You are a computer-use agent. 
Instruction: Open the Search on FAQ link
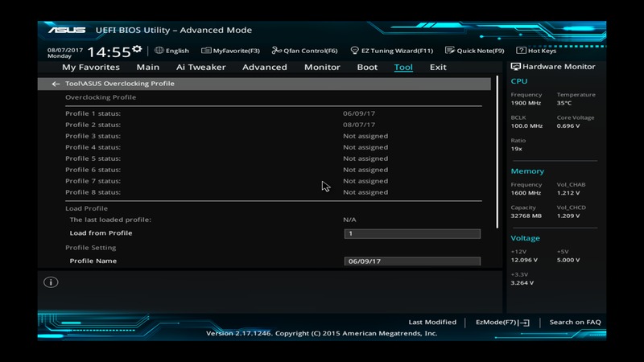point(575,322)
